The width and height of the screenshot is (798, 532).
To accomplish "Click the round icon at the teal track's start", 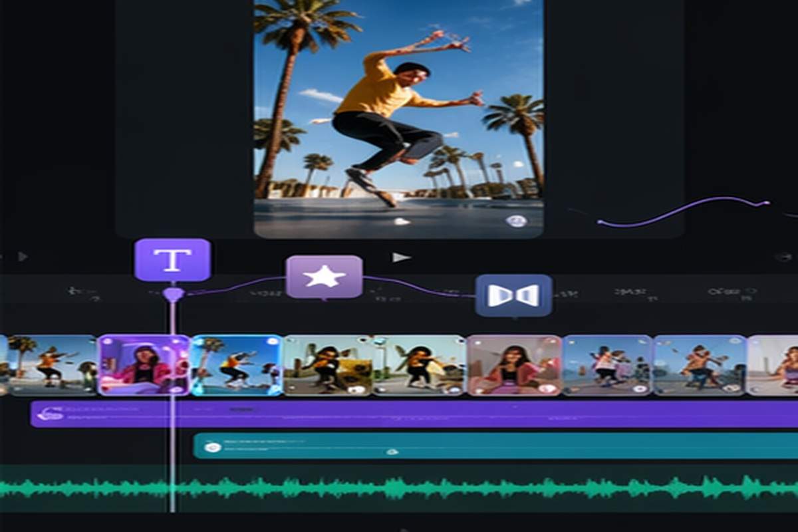I will point(212,447).
